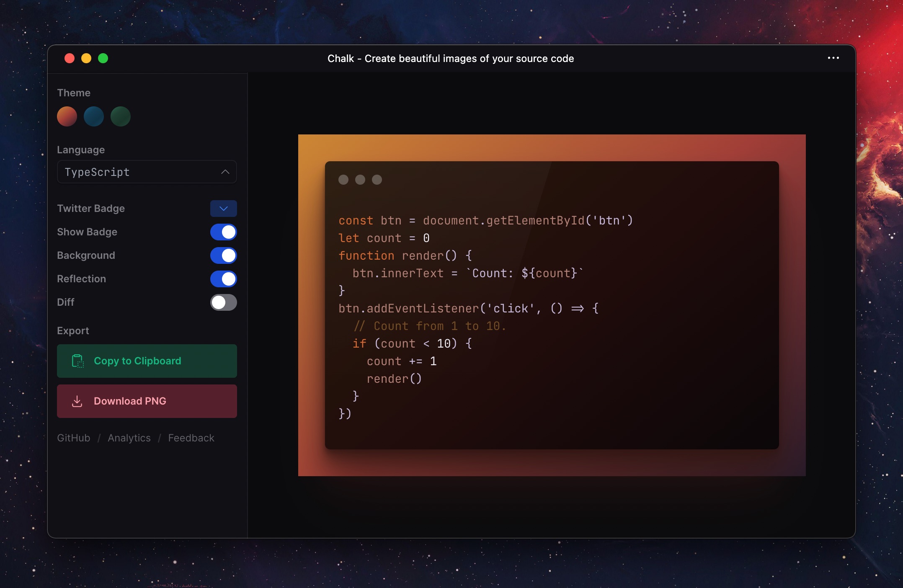Open the TypeScript language dropdown
Viewport: 903px width, 588px height.
[x=147, y=172]
